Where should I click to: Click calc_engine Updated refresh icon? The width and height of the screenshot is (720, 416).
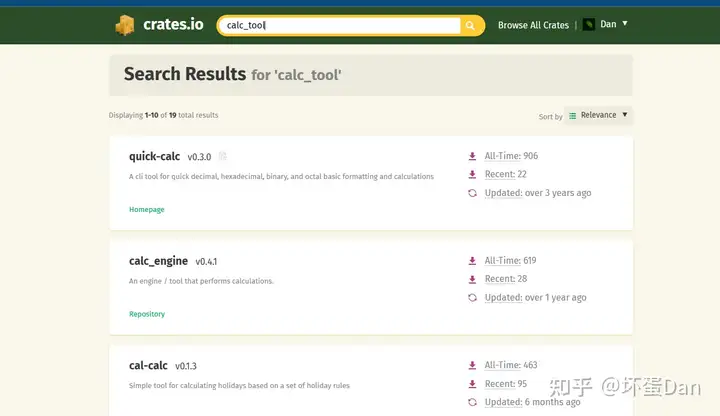(472, 298)
